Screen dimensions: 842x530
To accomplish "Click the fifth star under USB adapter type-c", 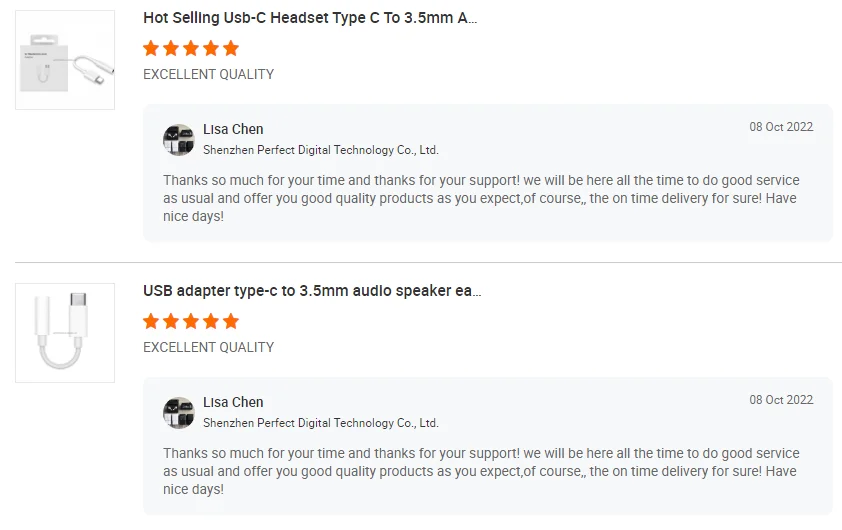I will (231, 321).
